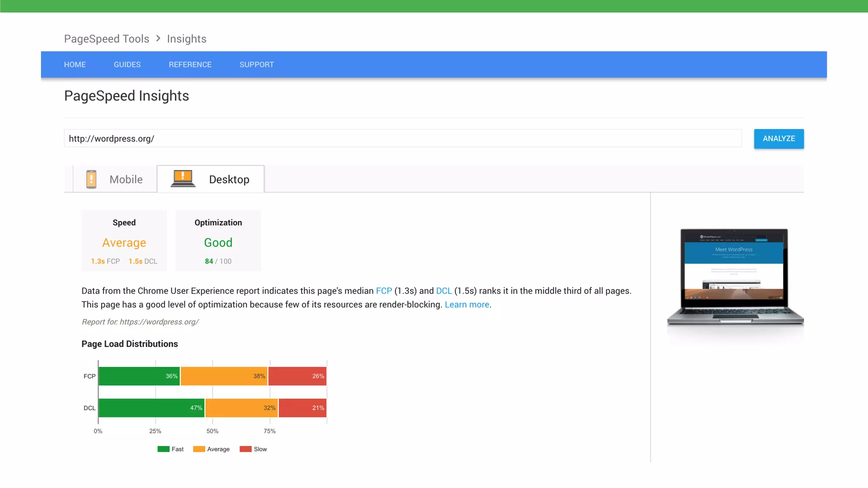Click the mobile phone warning icon
Screen dimensions: 868x488
(x=91, y=179)
